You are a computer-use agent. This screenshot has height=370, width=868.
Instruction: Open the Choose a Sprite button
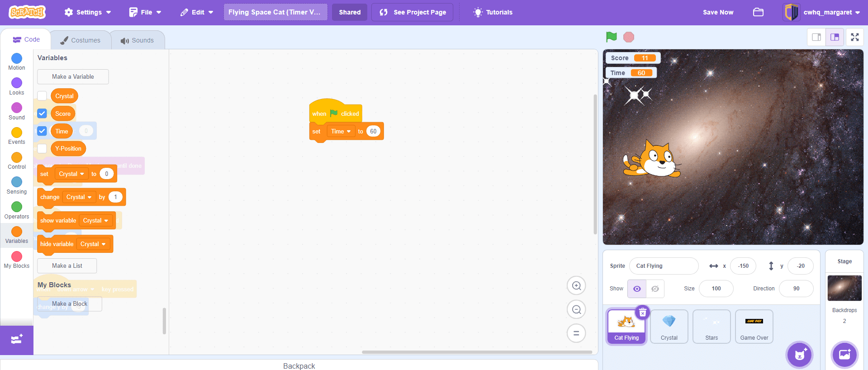point(799,355)
